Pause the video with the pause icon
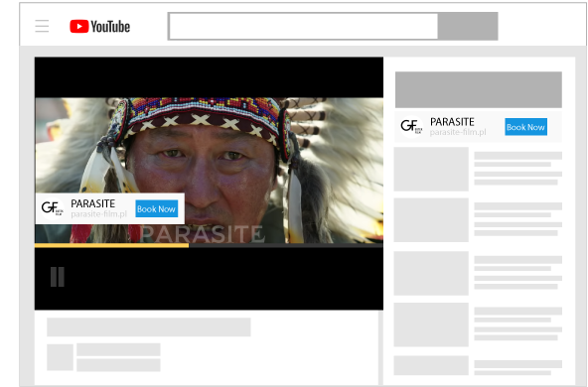The height and width of the screenshot is (387, 588). point(58,277)
